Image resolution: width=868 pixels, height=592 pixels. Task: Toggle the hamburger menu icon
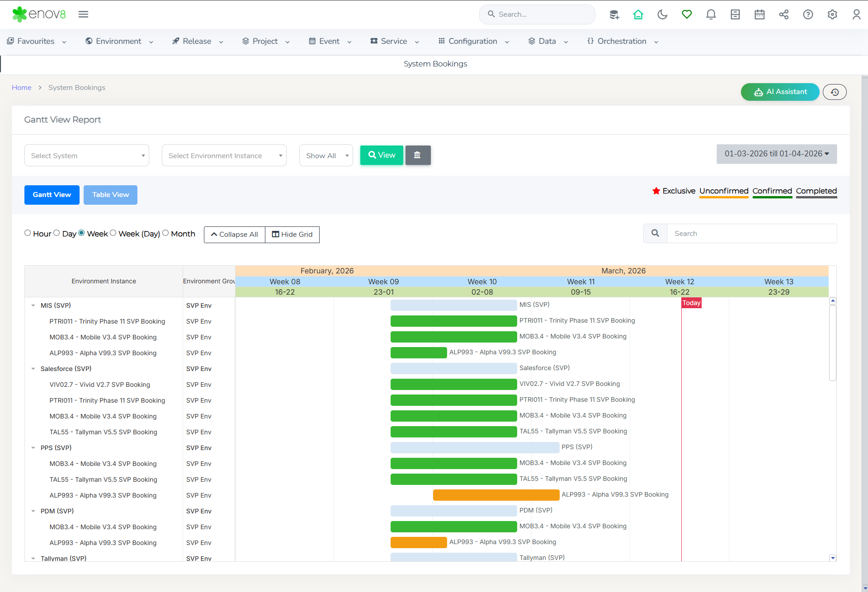coord(83,14)
